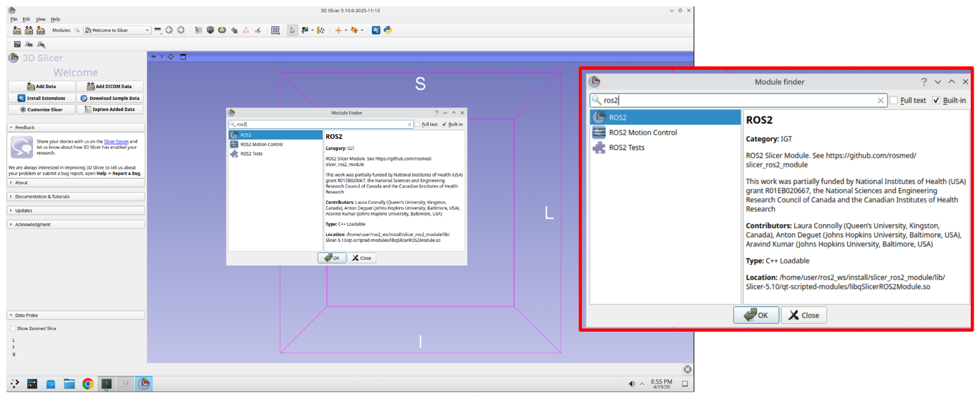Click the ros2 search field in the enlarged view
This screenshot has height=398, width=980.
pos(738,100)
